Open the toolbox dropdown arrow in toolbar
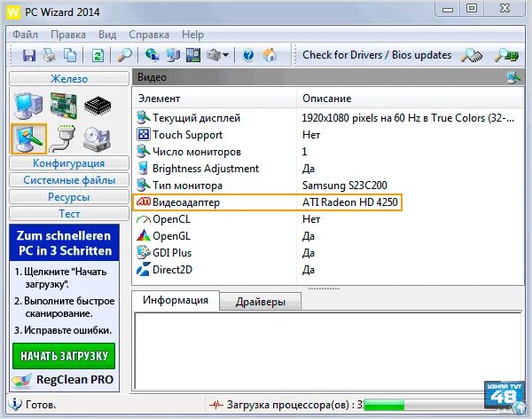 point(225,55)
